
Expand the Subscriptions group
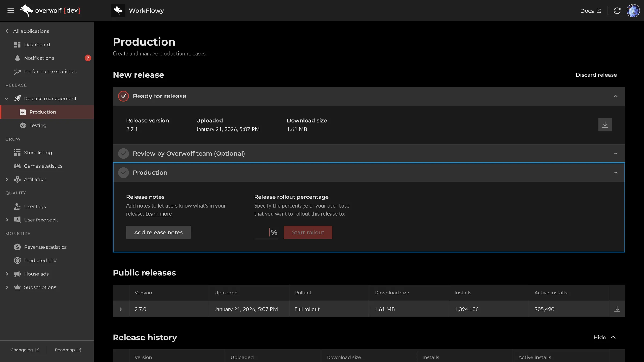[x=7, y=287]
